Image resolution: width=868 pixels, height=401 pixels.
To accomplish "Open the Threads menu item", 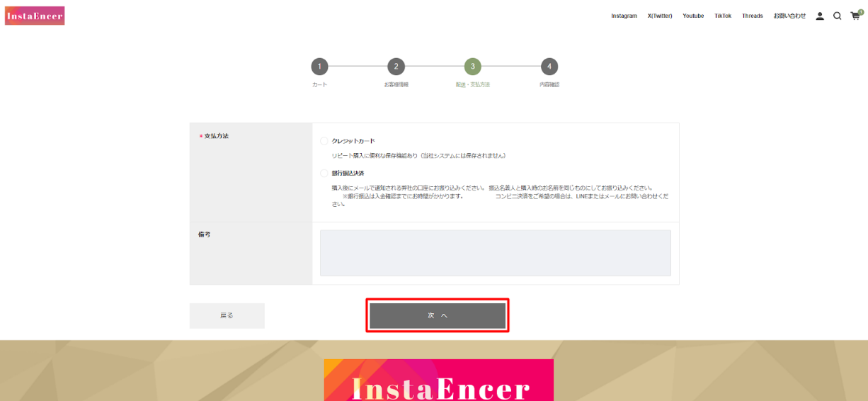I will tap(752, 16).
